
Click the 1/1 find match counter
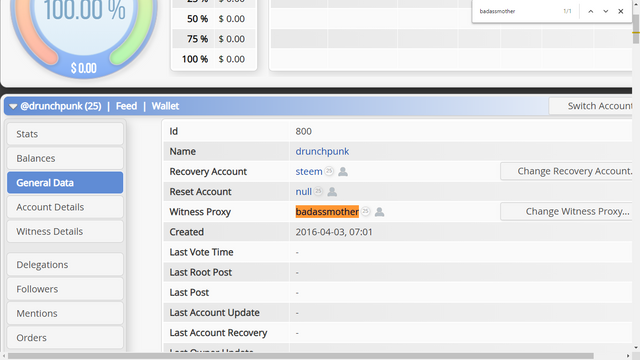point(567,11)
